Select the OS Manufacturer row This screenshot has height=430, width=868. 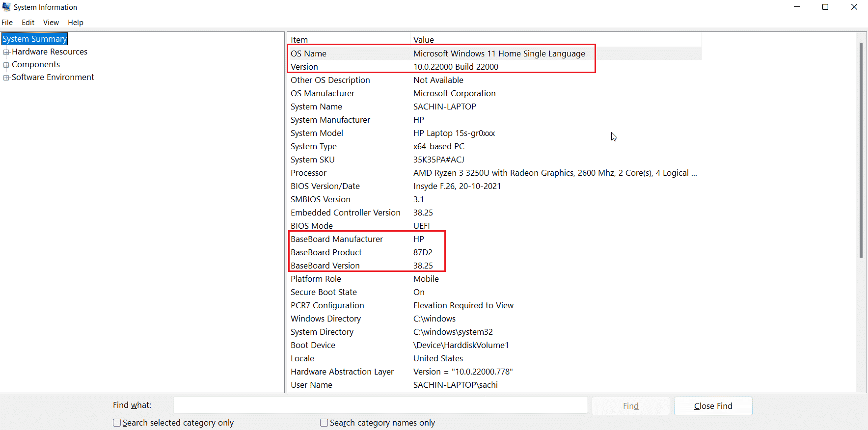coord(494,93)
